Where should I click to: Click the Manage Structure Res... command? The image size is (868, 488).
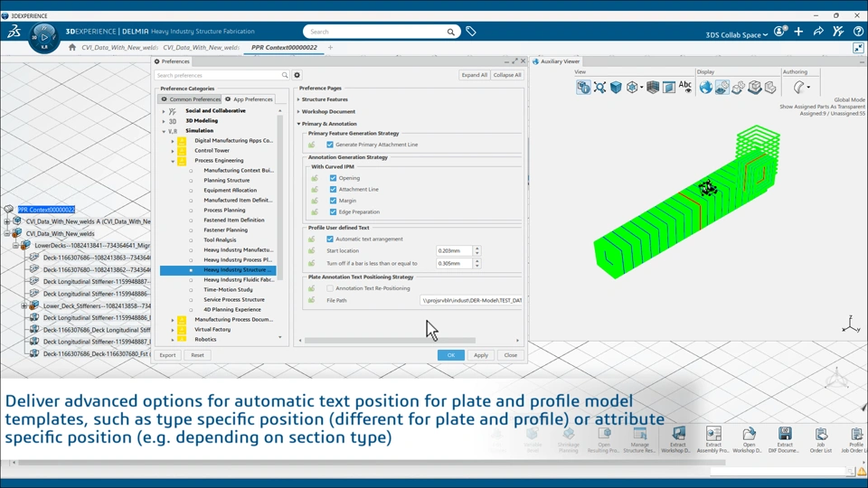(639, 440)
